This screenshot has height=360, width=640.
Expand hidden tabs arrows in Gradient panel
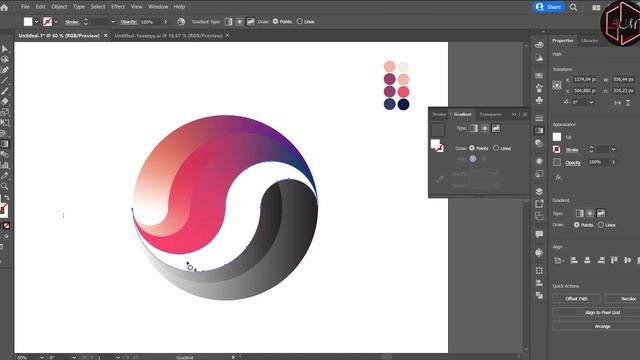pyautogui.click(x=514, y=114)
